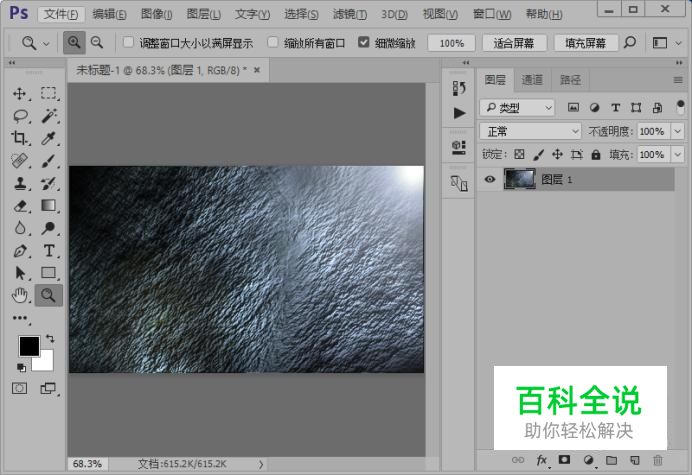The width and height of the screenshot is (692, 475).
Task: Uncheck the scrubby zoom checkbox
Action: point(363,42)
